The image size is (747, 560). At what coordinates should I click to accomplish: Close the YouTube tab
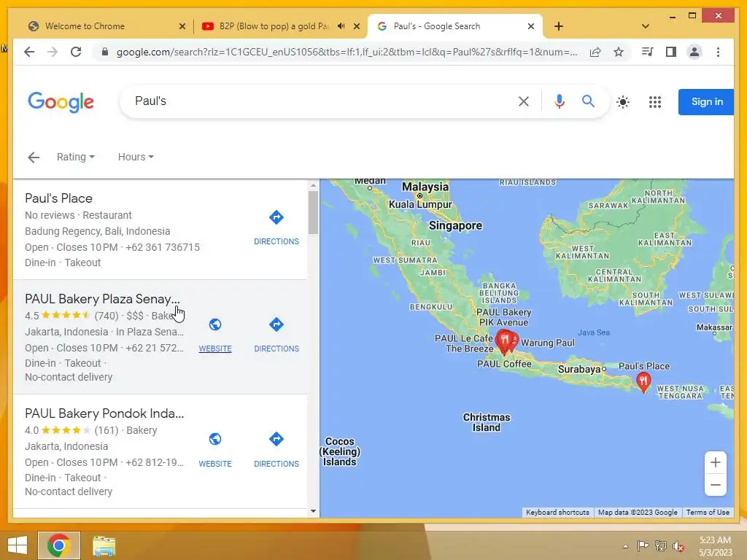(x=356, y=26)
